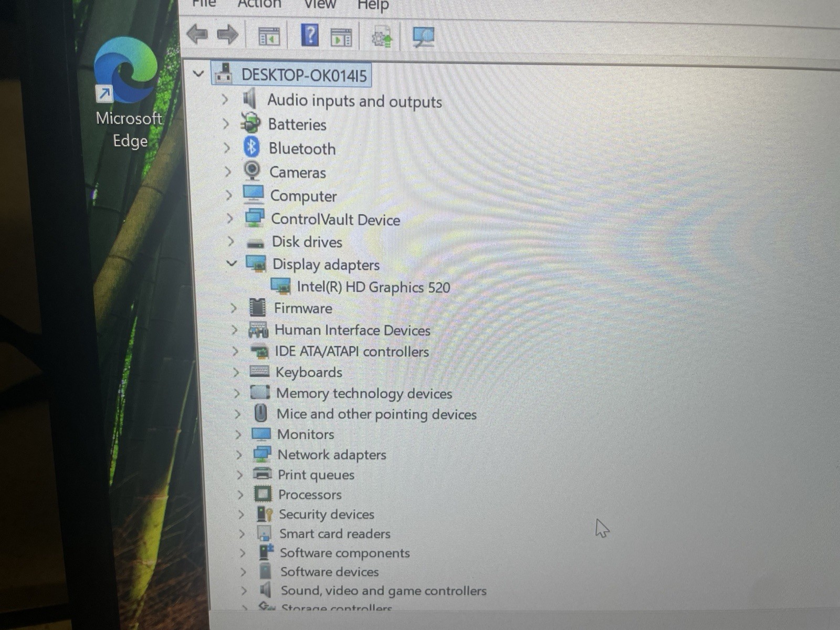Select the Software components label
The height and width of the screenshot is (630, 840).
[x=345, y=553]
